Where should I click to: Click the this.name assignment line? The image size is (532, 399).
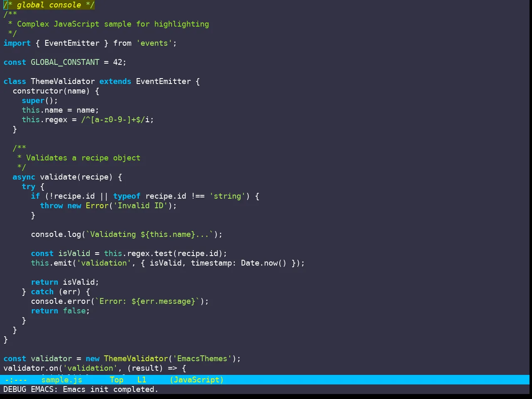pos(60,110)
